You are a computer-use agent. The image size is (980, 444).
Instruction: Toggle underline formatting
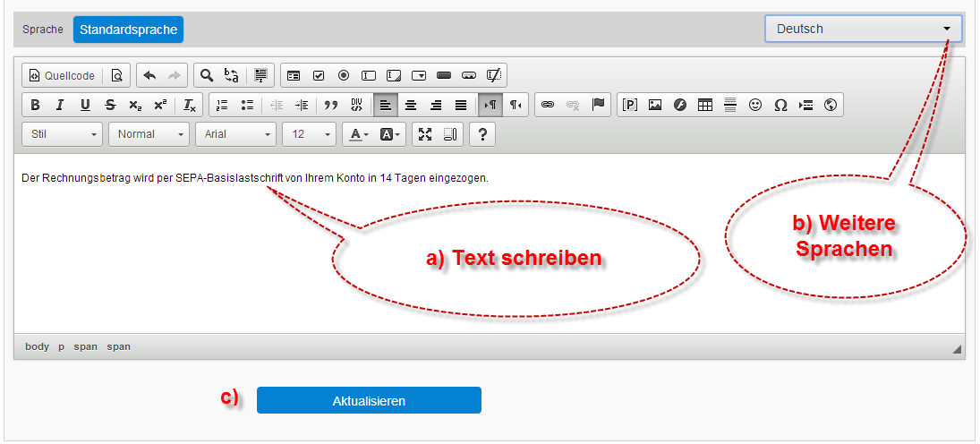point(85,105)
